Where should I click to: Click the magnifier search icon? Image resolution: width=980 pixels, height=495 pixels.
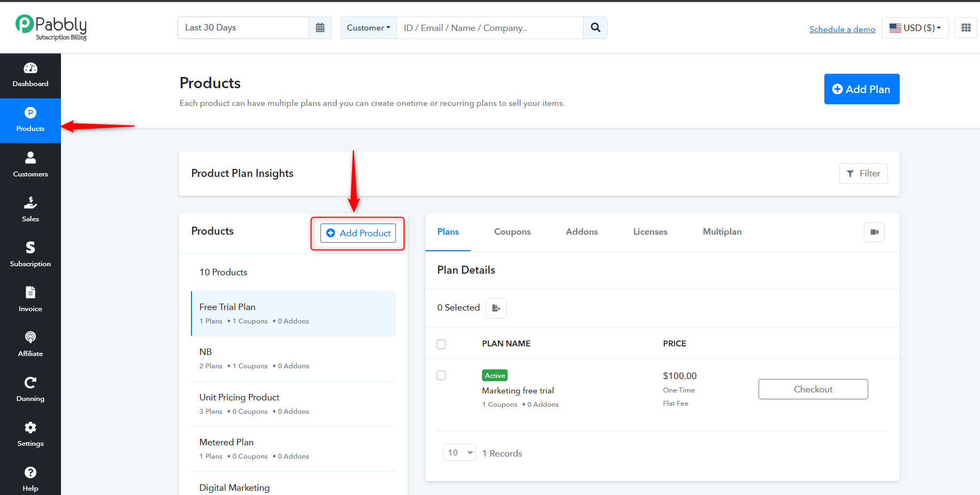pos(595,28)
